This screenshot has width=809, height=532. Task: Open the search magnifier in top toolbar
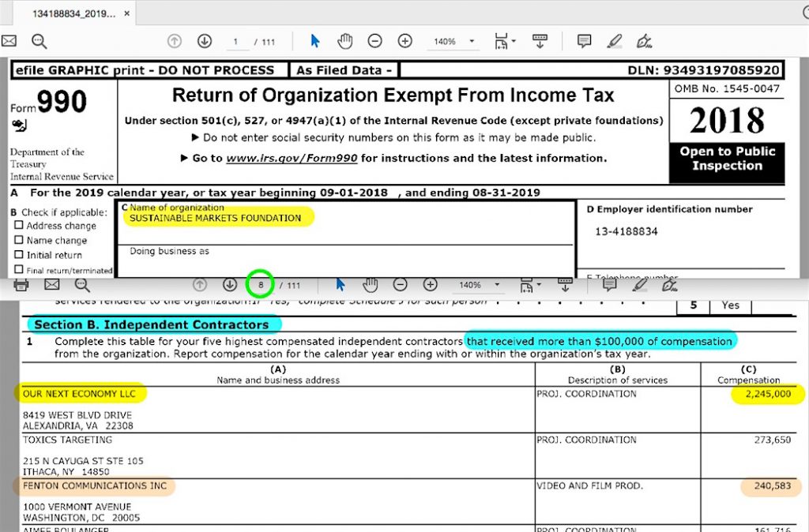[x=39, y=41]
